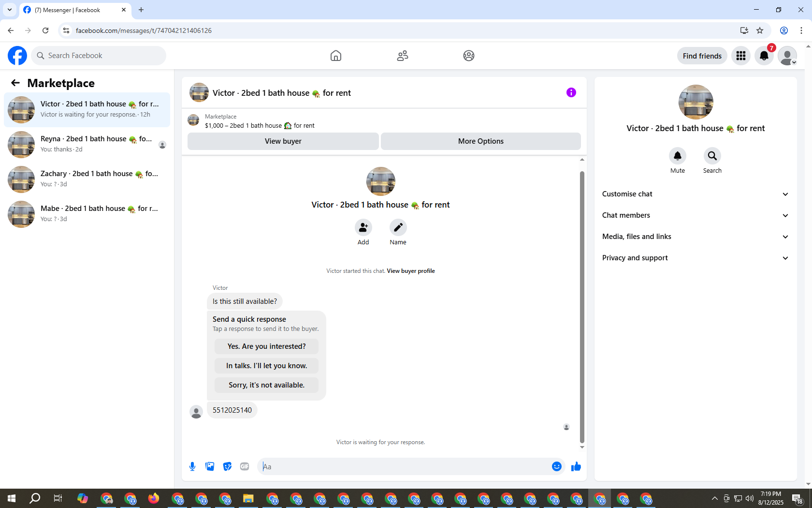Click the chat scrollbar thumb
The width and height of the screenshot is (812, 508).
pyautogui.click(x=582, y=307)
